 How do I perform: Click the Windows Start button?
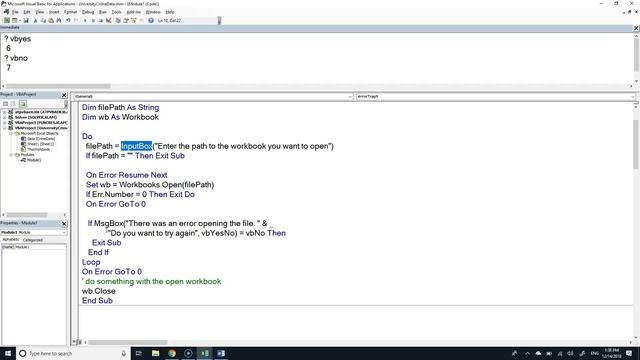tap(8, 353)
